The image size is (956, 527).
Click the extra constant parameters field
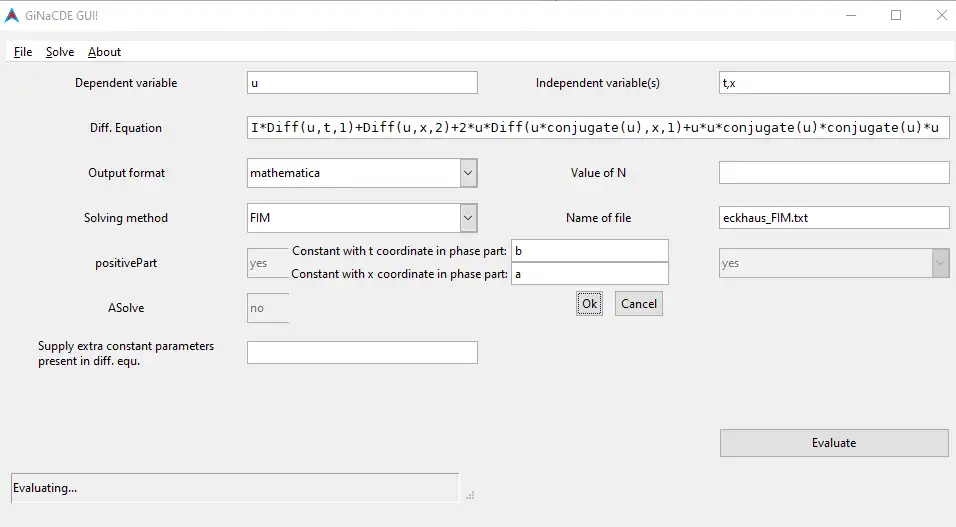362,352
